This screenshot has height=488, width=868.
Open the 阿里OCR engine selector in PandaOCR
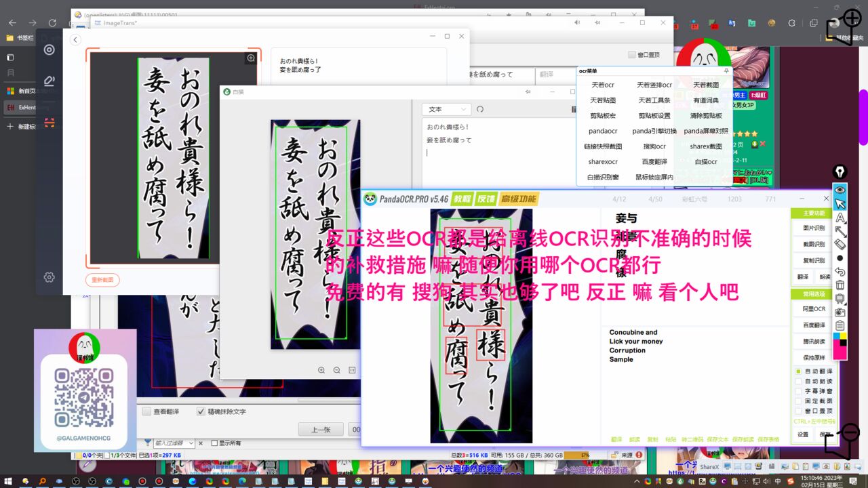pos(813,309)
